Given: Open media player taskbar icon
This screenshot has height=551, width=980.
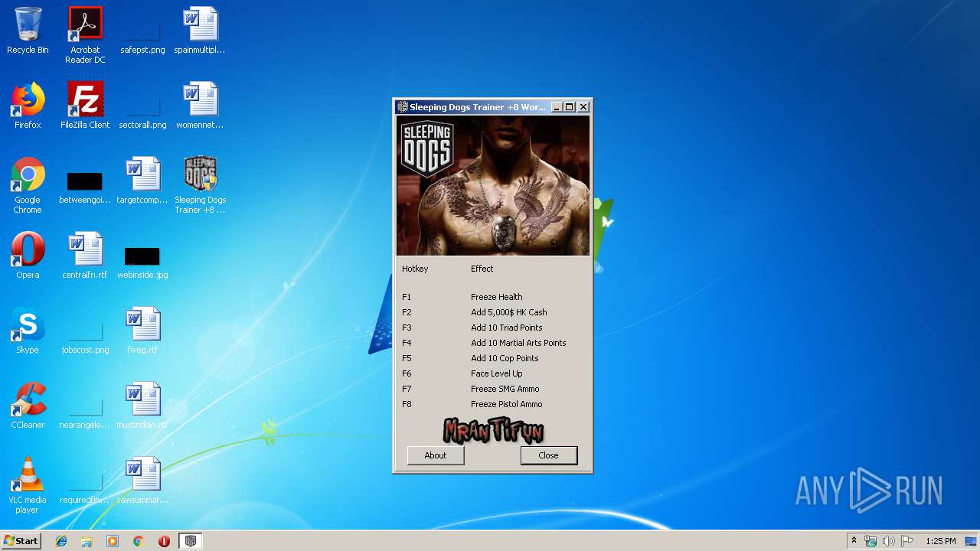Looking at the screenshot, I should 113,541.
